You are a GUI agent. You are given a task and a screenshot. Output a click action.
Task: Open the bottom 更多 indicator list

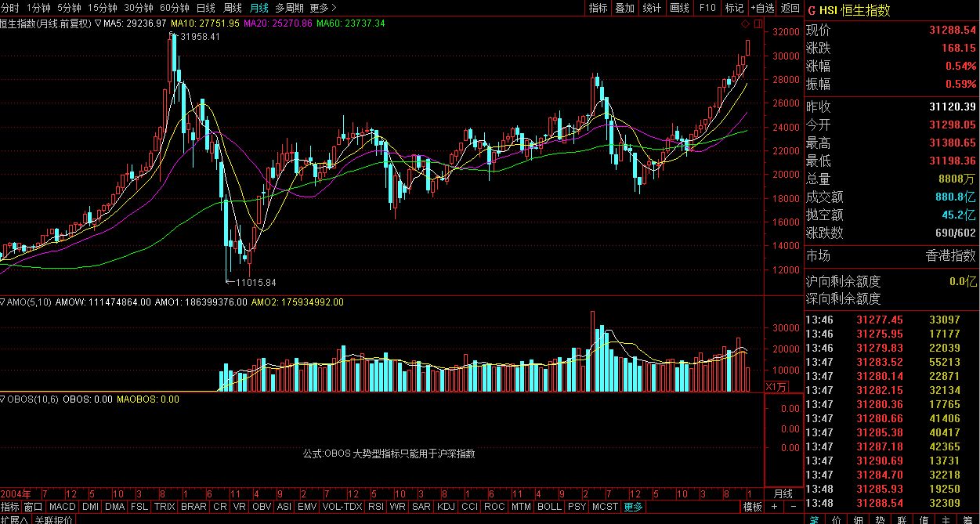[x=633, y=507]
